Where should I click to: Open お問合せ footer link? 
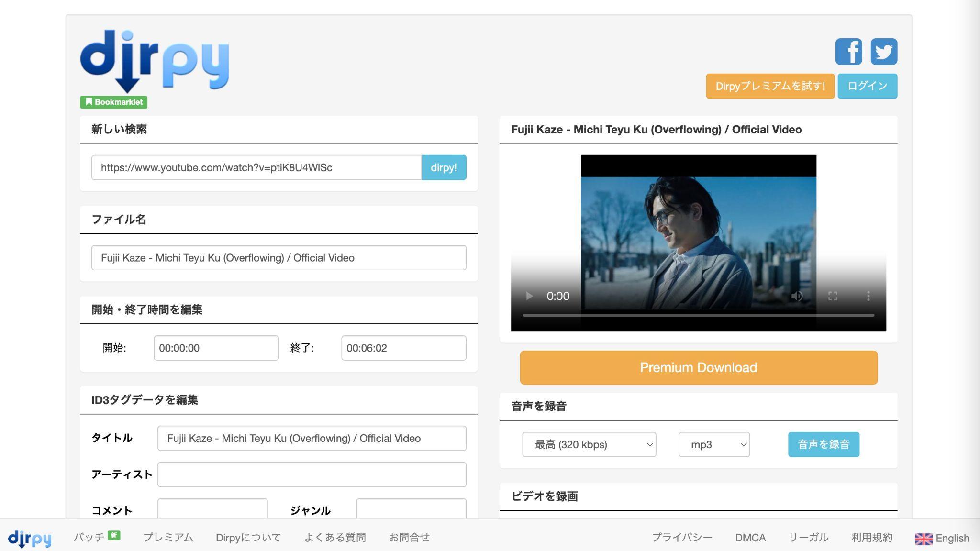coord(409,538)
